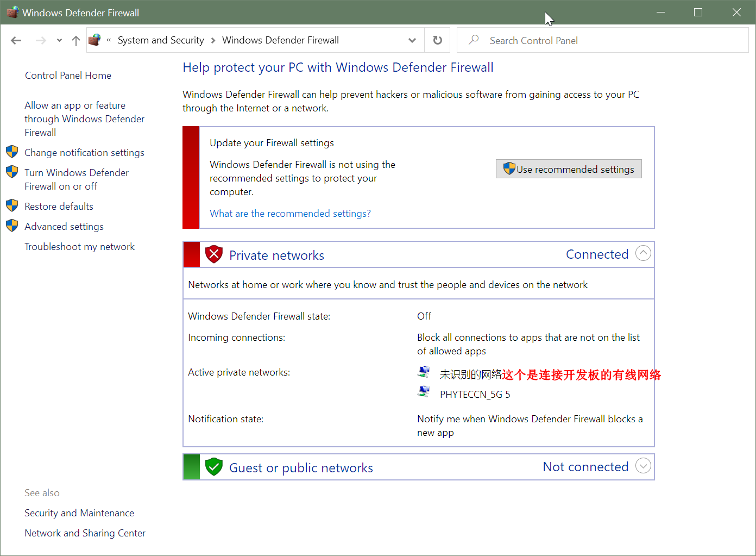Viewport: 756px width, 556px height.
Task: Click Private networks heading
Action: pos(276,255)
